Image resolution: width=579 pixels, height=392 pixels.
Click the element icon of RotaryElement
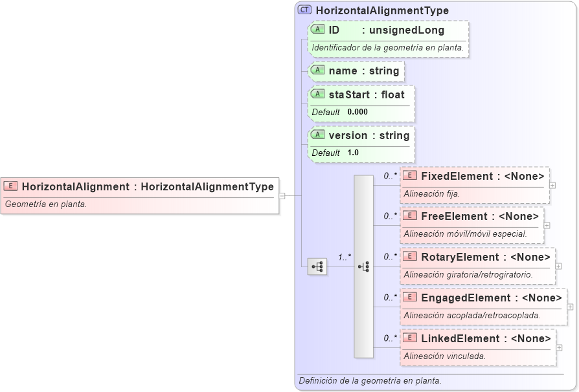point(410,257)
